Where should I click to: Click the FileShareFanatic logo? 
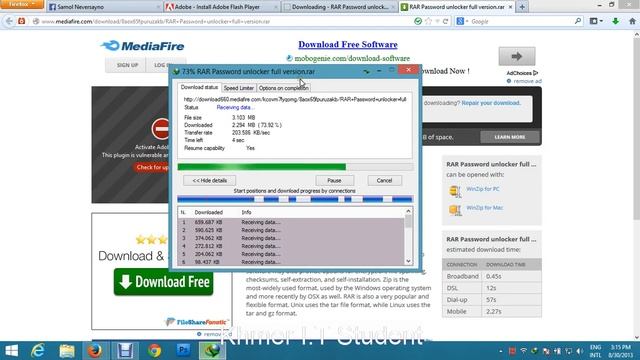(x=197, y=322)
